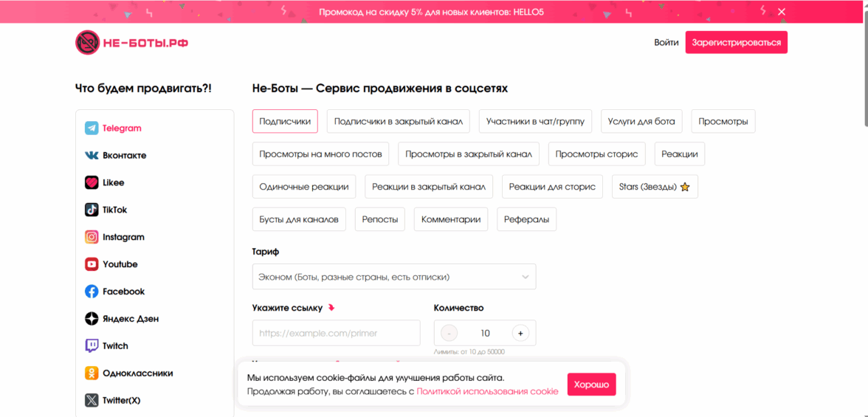Select the Подписчики tab
The height and width of the screenshot is (417, 868).
(285, 121)
